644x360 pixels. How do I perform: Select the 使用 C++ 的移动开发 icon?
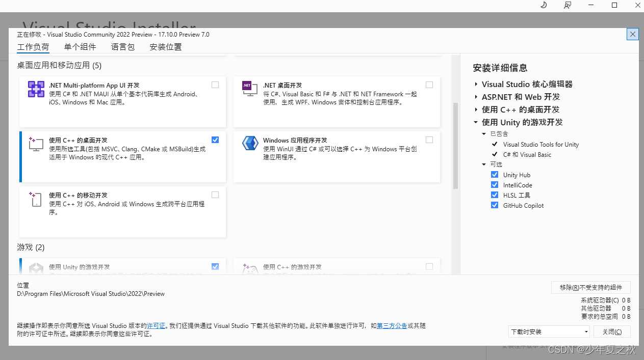click(36, 200)
